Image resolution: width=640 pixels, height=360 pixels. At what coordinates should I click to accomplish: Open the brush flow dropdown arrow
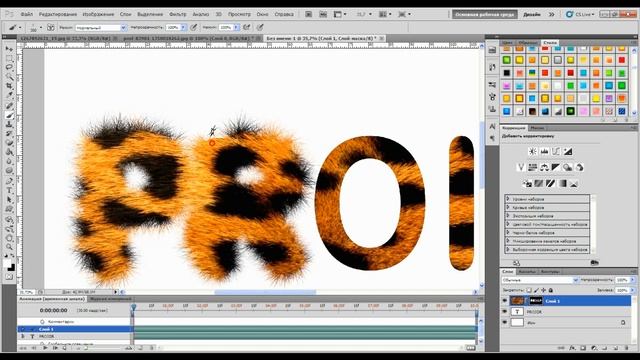(236, 27)
